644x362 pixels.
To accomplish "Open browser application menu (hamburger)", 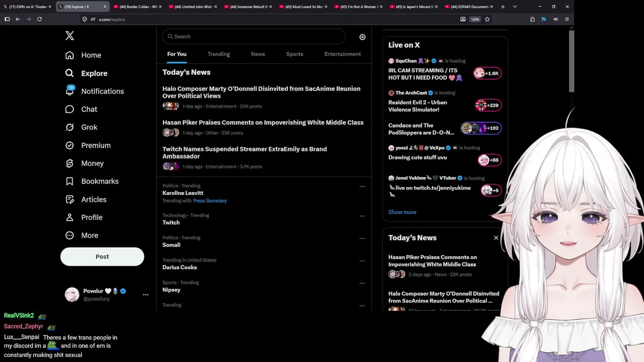I will (567, 19).
